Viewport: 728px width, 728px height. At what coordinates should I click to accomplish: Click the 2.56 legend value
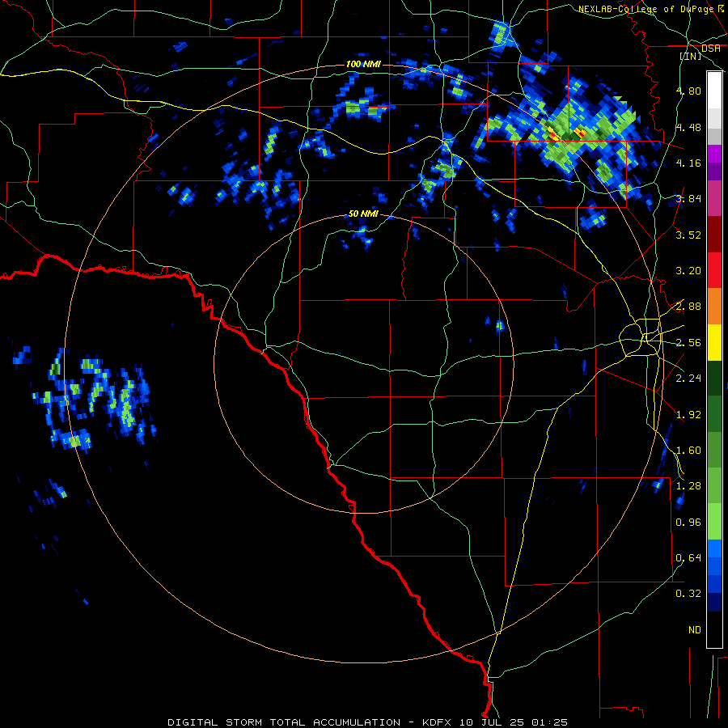[688, 343]
